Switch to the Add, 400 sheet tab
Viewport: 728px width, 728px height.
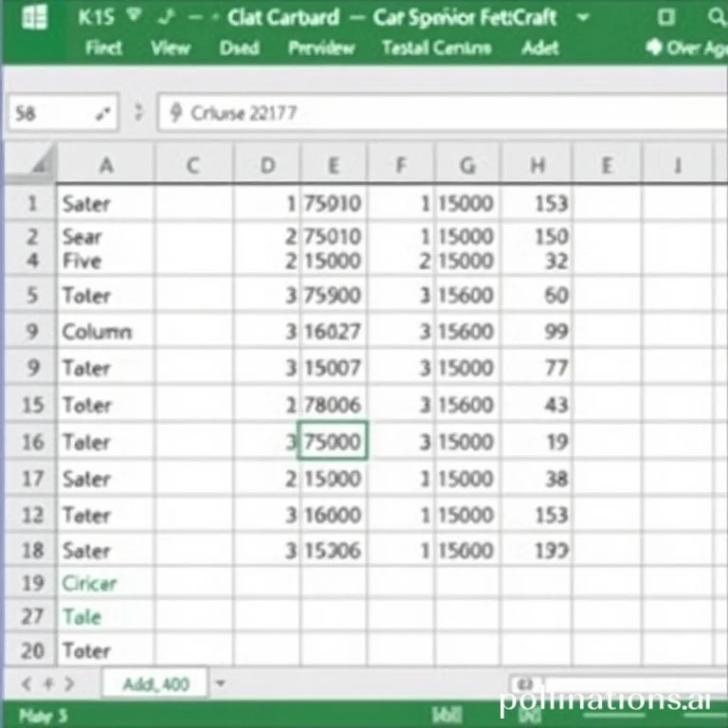coord(155,682)
